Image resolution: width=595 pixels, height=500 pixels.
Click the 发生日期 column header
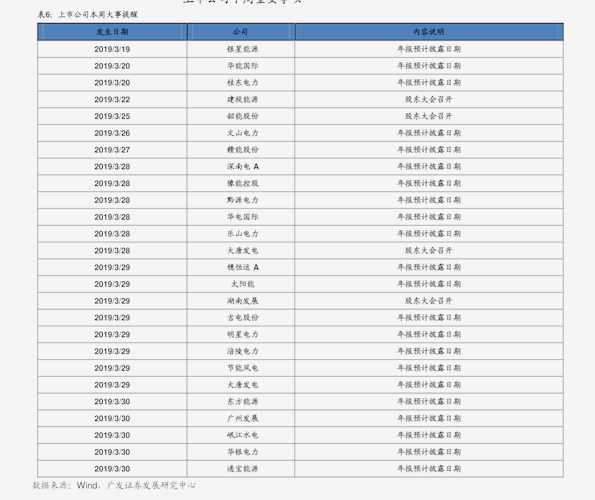pyautogui.click(x=112, y=32)
